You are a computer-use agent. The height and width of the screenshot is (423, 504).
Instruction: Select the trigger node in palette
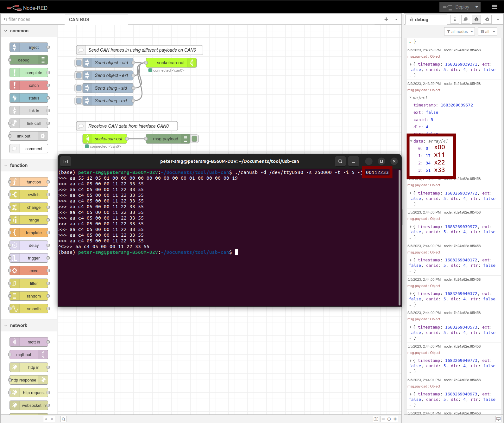pyautogui.click(x=29, y=258)
